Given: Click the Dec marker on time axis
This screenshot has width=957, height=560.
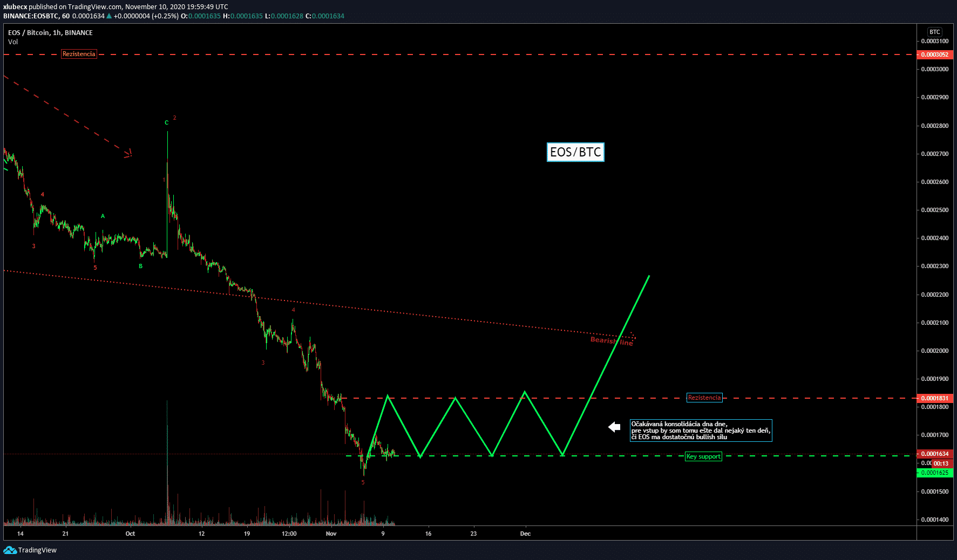Looking at the screenshot, I should (x=525, y=534).
